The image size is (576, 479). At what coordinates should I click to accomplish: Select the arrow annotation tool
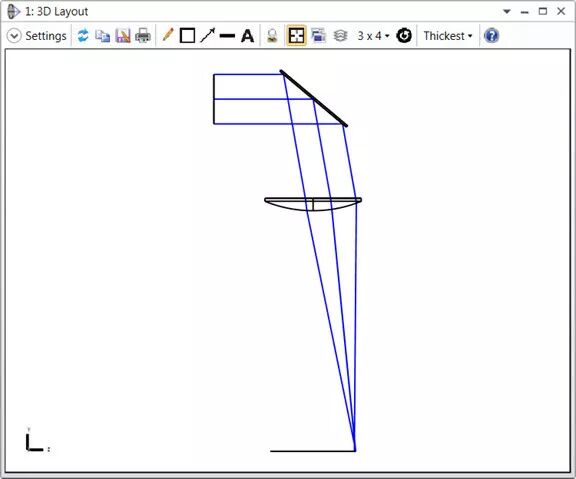(x=208, y=36)
